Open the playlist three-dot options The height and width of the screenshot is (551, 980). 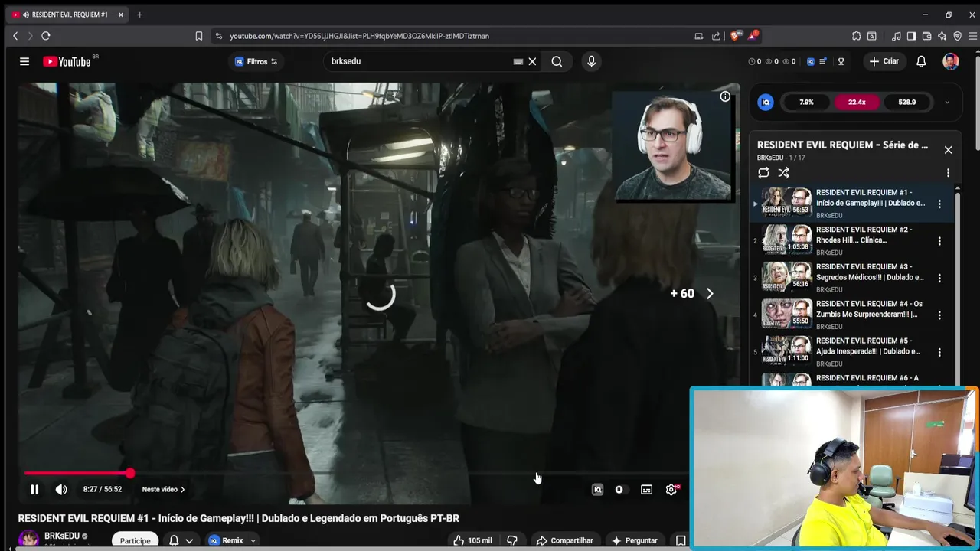(948, 173)
